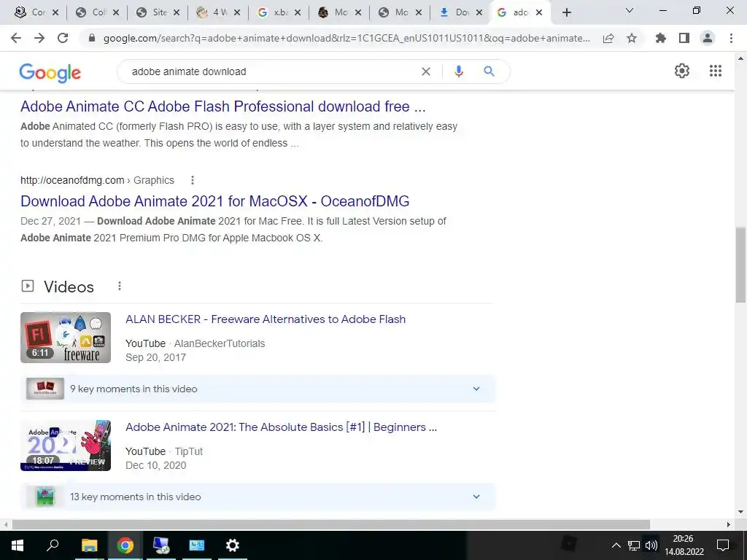The height and width of the screenshot is (560, 747).
Task: Open the Windows Start menu
Action: click(18, 545)
